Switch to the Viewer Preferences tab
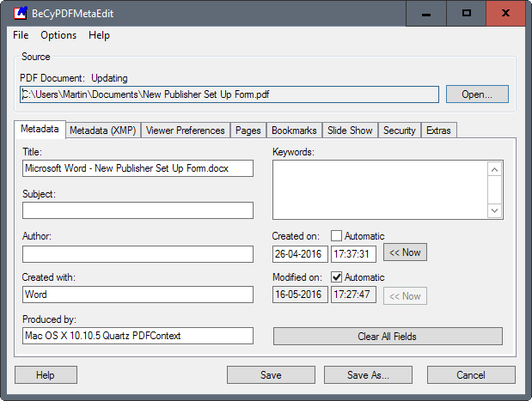 (186, 131)
